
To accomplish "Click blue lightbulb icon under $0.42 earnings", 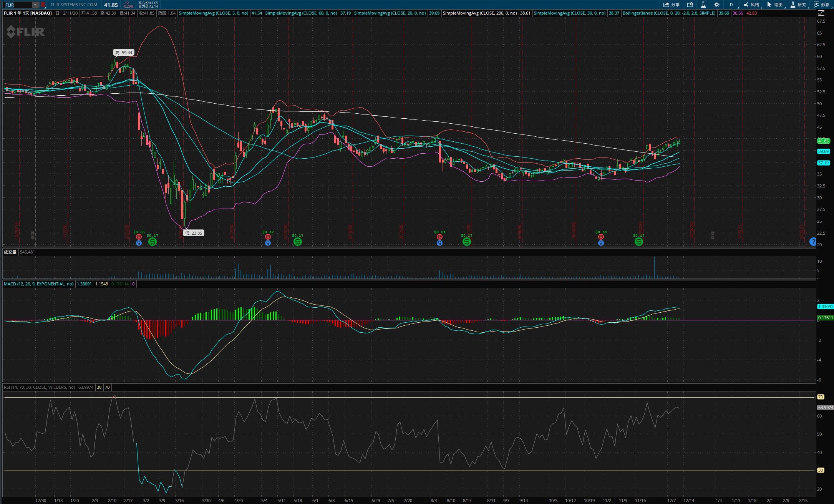I will 268,243.
